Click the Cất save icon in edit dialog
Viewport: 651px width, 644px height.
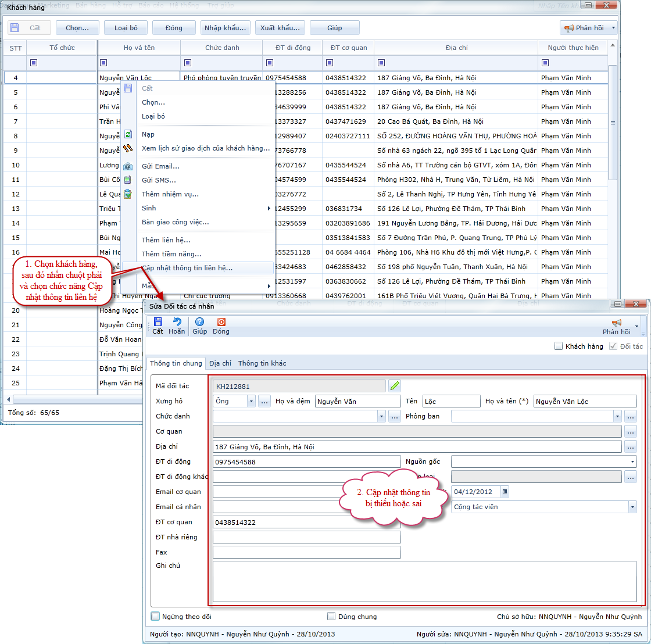tap(158, 323)
